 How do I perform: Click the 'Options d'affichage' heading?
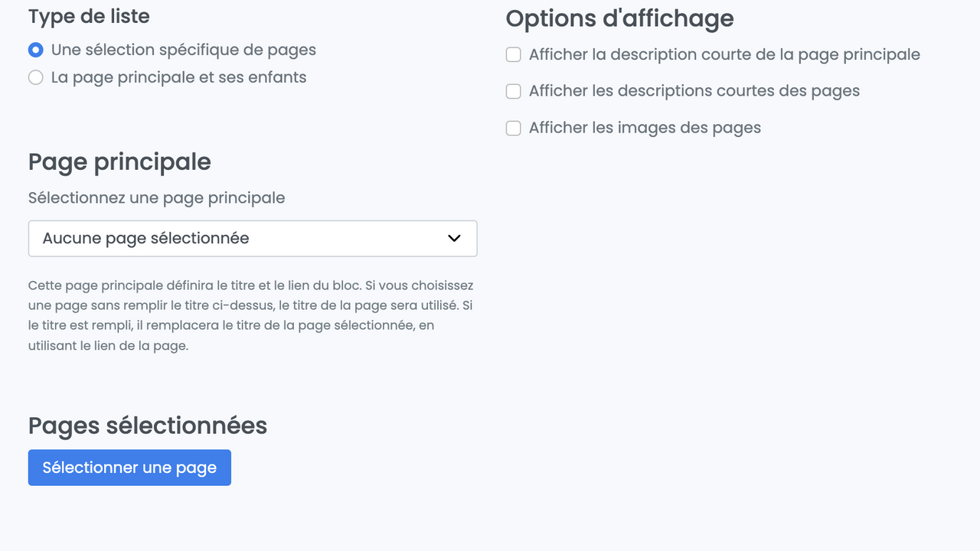tap(619, 19)
